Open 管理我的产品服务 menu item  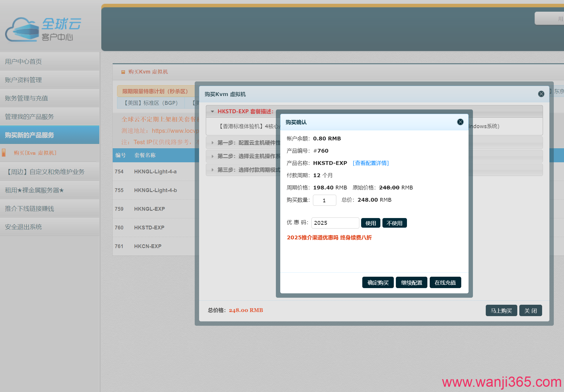coord(50,116)
